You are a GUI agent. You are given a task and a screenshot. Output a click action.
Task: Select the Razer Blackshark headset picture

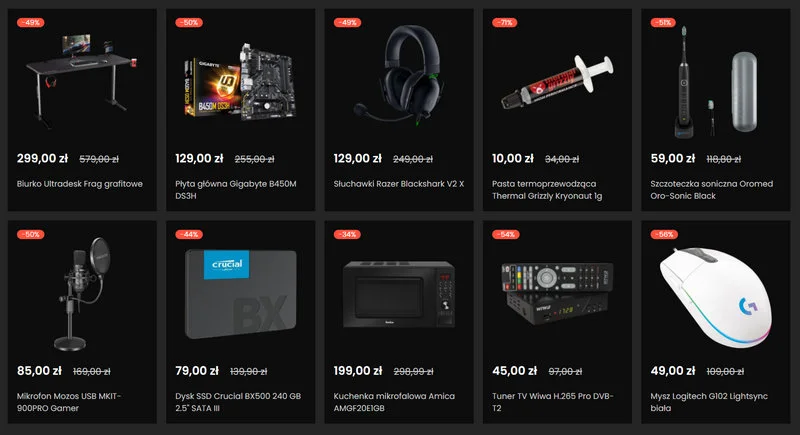point(398,75)
